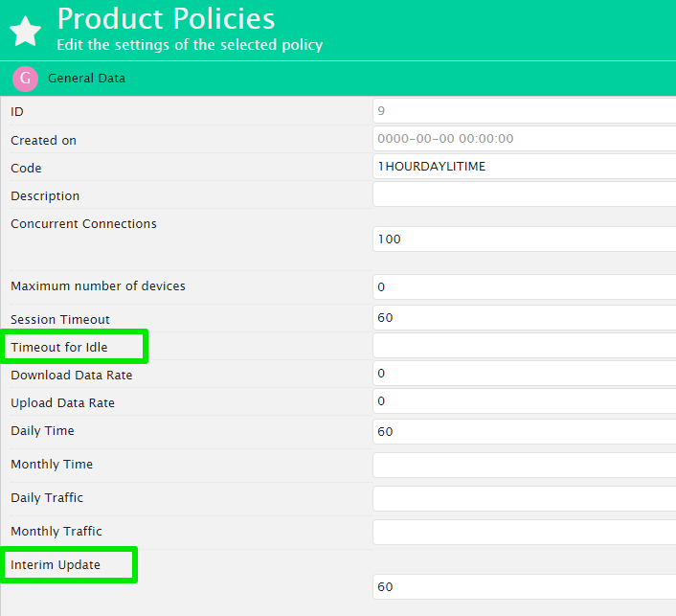Focus the Download Data Rate field
This screenshot has height=616, width=676.
coord(524,374)
